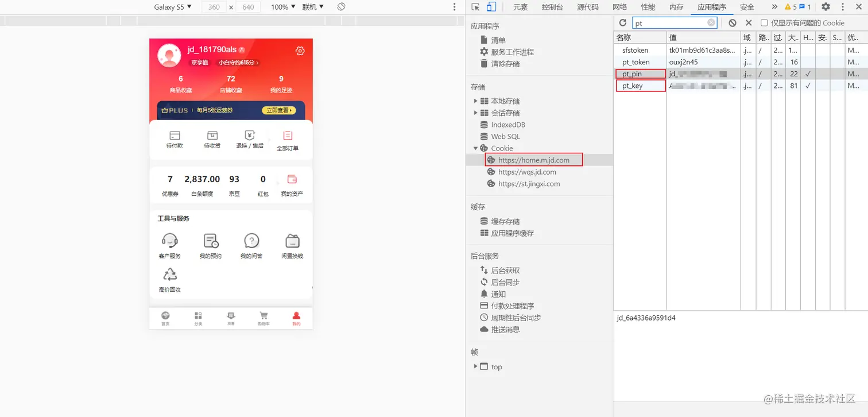Click 立即查看 PLUS button
Image resolution: width=868 pixels, height=417 pixels.
pos(279,110)
